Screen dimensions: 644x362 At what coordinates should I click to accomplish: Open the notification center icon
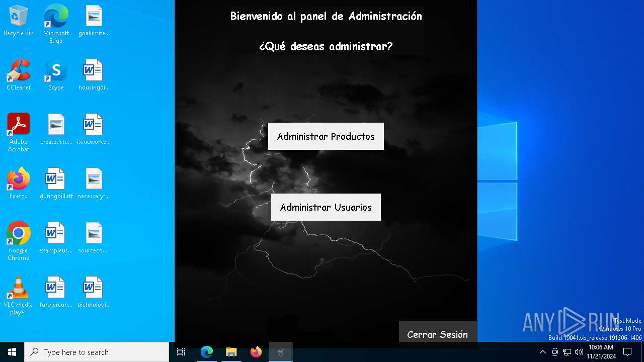click(x=627, y=352)
